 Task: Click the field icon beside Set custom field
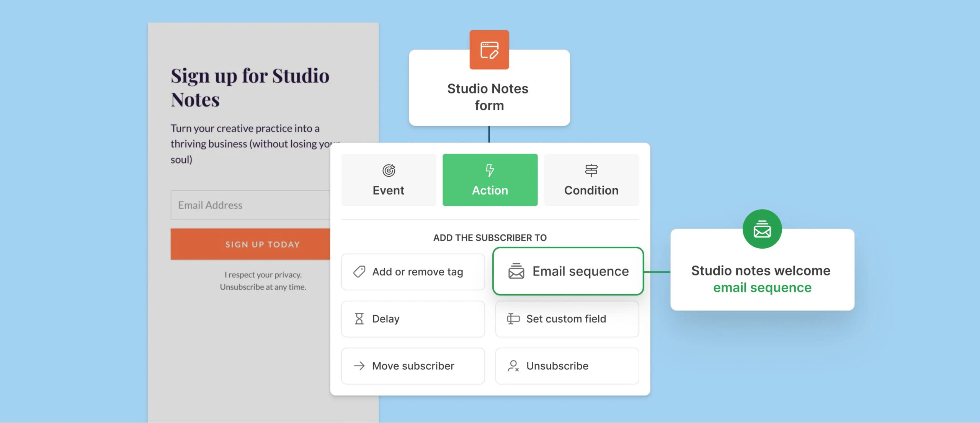pos(513,319)
